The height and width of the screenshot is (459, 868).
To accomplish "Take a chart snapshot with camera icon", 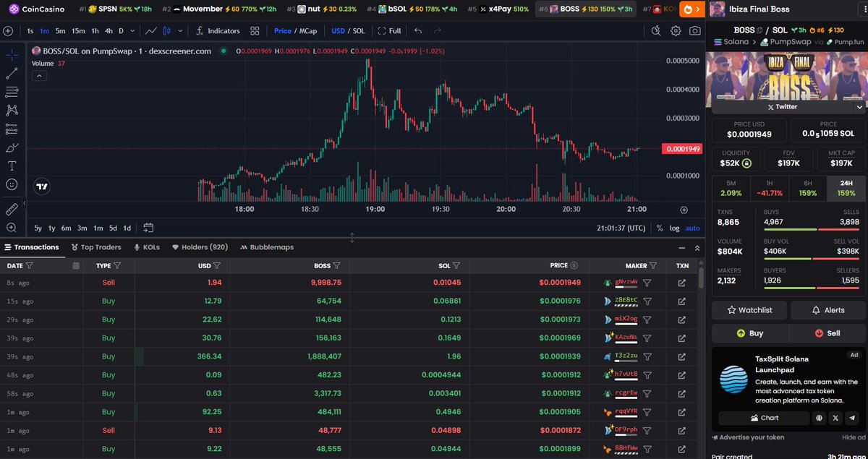I will pyautogui.click(x=694, y=31).
